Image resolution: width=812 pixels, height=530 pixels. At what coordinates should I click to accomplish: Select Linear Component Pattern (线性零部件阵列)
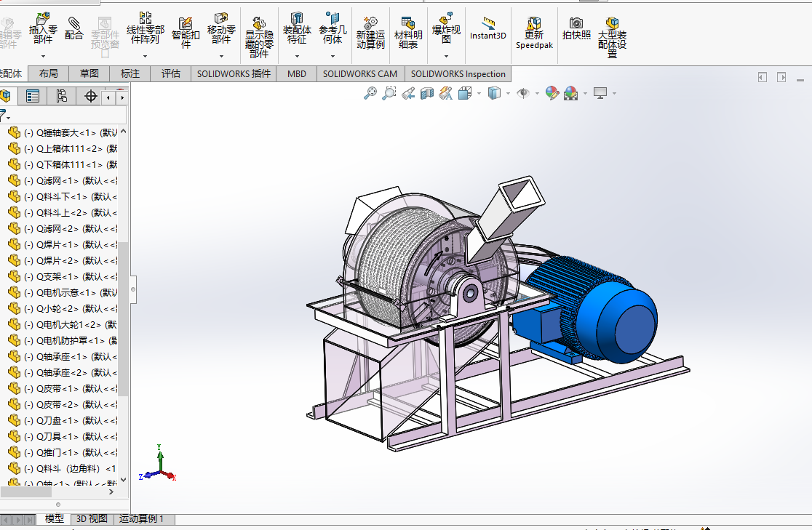coord(145,28)
